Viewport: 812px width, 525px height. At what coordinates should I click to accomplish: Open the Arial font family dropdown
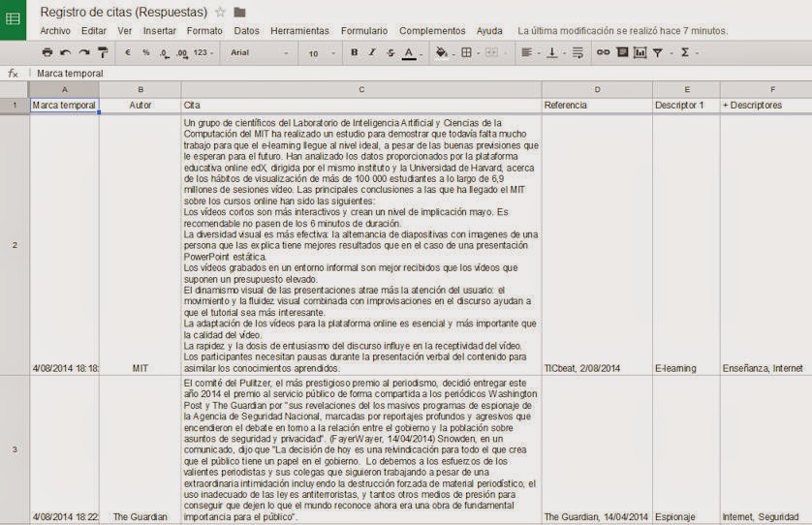tap(259, 52)
